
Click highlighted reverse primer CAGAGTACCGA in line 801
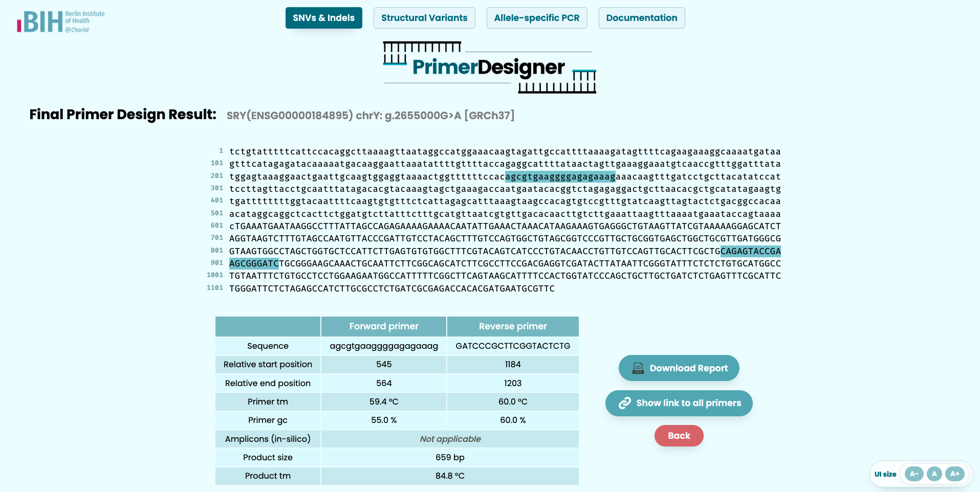pyautogui.click(x=751, y=251)
